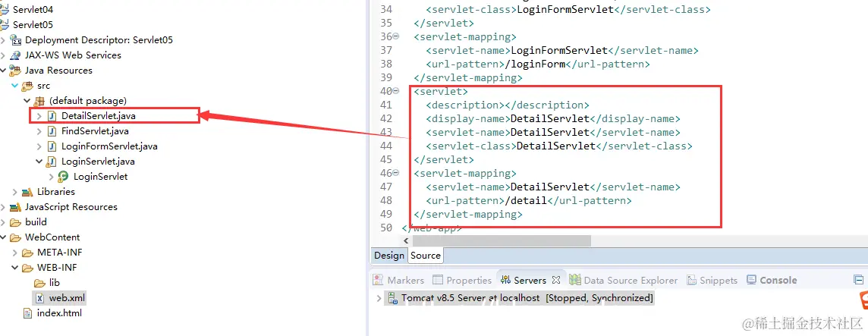Click line number 48 in the gutter
This screenshot has width=868, height=336.
[386, 200]
